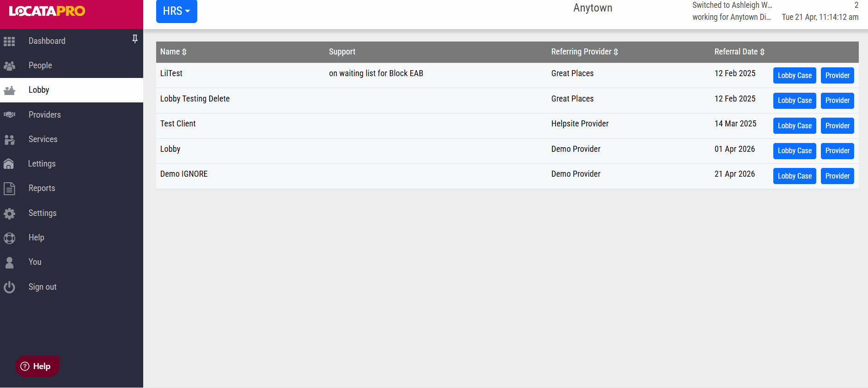The image size is (868, 388).
Task: Sort table by Name column
Action: (173, 52)
